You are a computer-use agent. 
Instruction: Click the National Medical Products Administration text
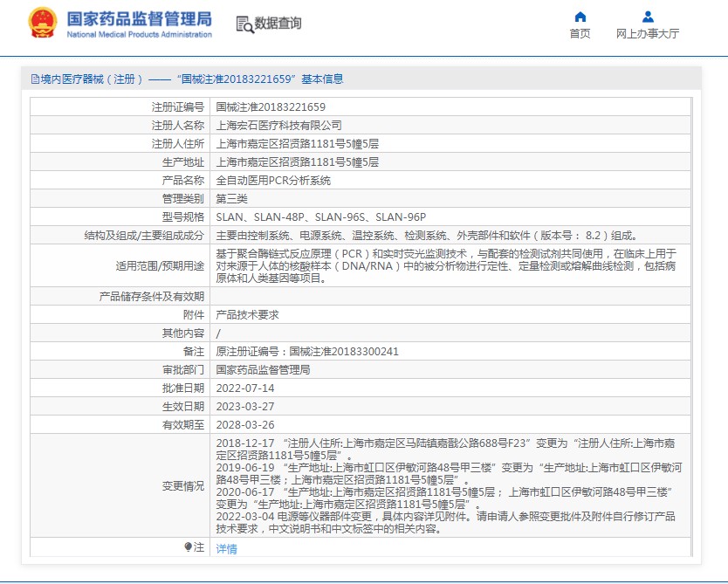tap(139, 35)
